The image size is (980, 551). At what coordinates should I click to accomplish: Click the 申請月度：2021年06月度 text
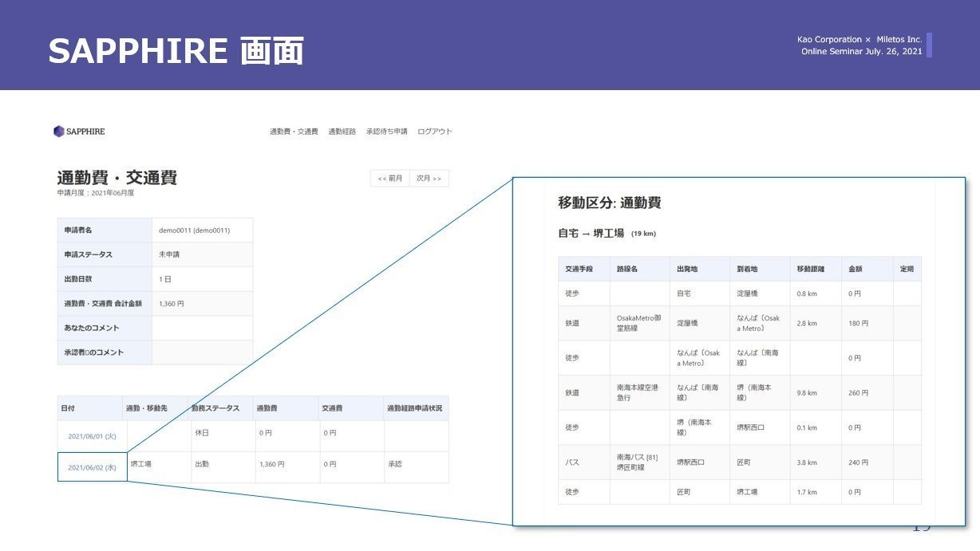[x=96, y=193]
